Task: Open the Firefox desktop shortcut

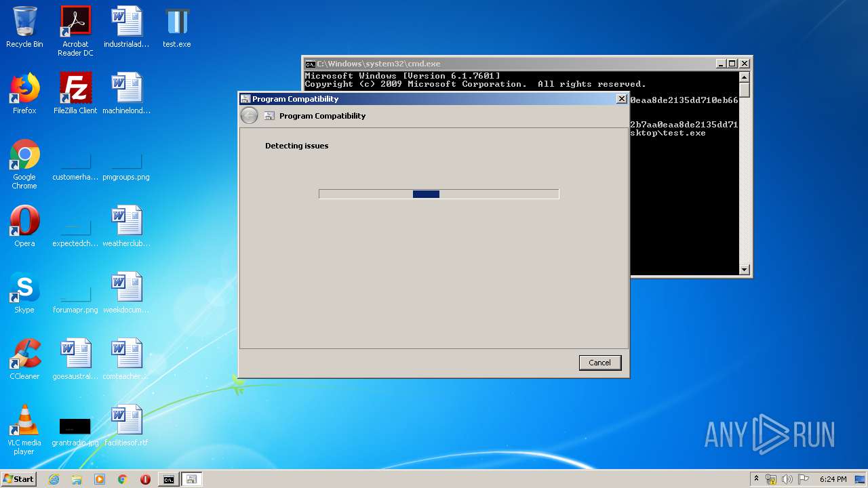Action: click(24, 94)
